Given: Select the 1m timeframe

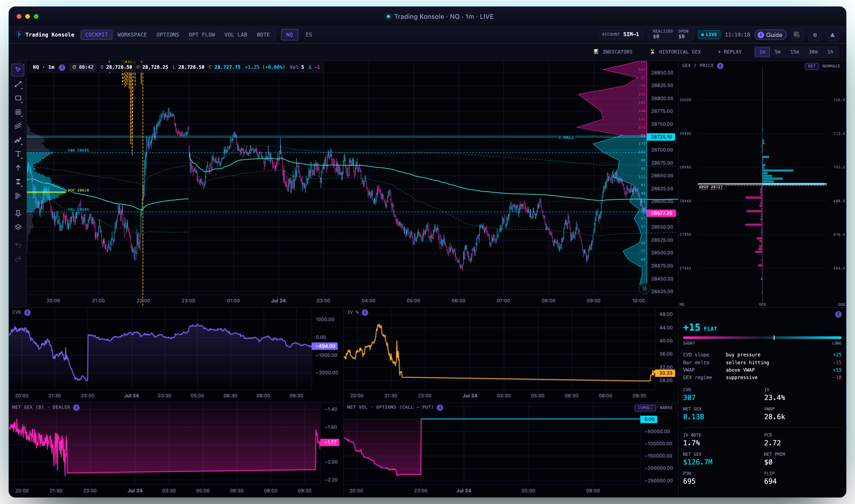Looking at the screenshot, I should click(x=762, y=52).
